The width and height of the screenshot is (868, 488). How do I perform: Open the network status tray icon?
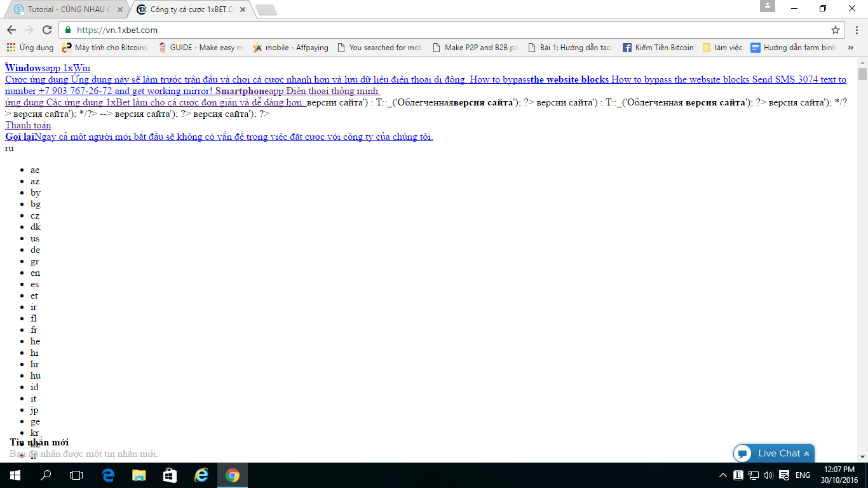754,475
